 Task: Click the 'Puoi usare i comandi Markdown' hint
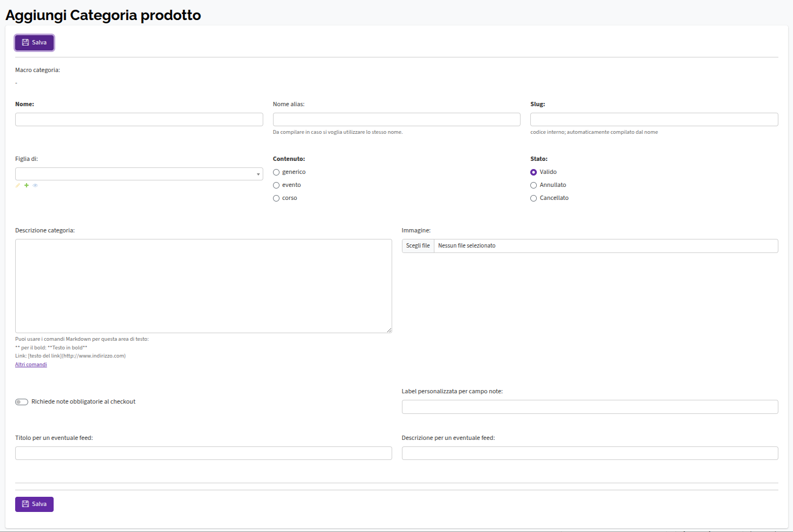click(x=82, y=339)
